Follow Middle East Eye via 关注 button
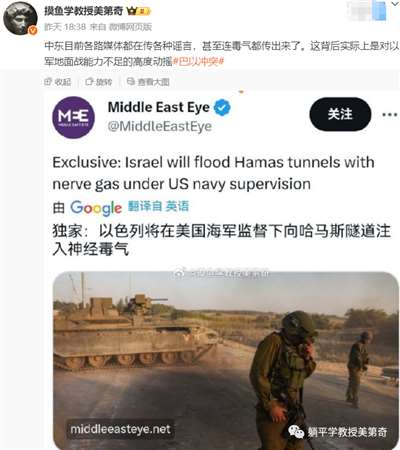 point(340,114)
